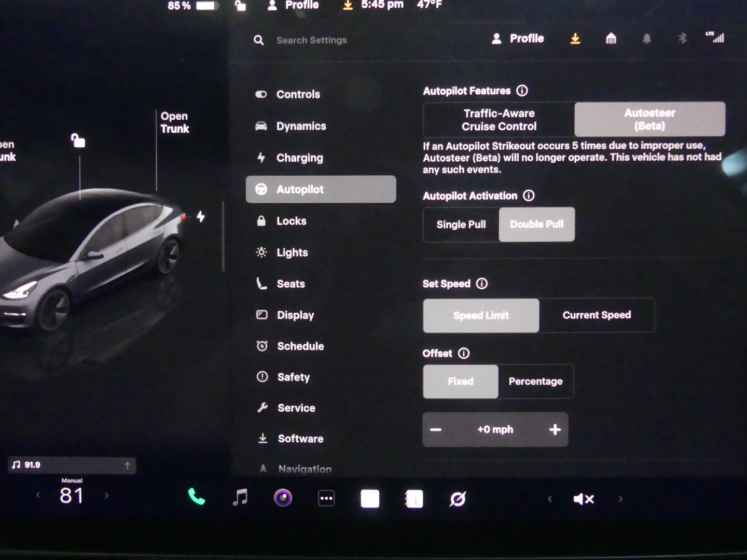Open the music note media app
747x560 pixels.
240,498
